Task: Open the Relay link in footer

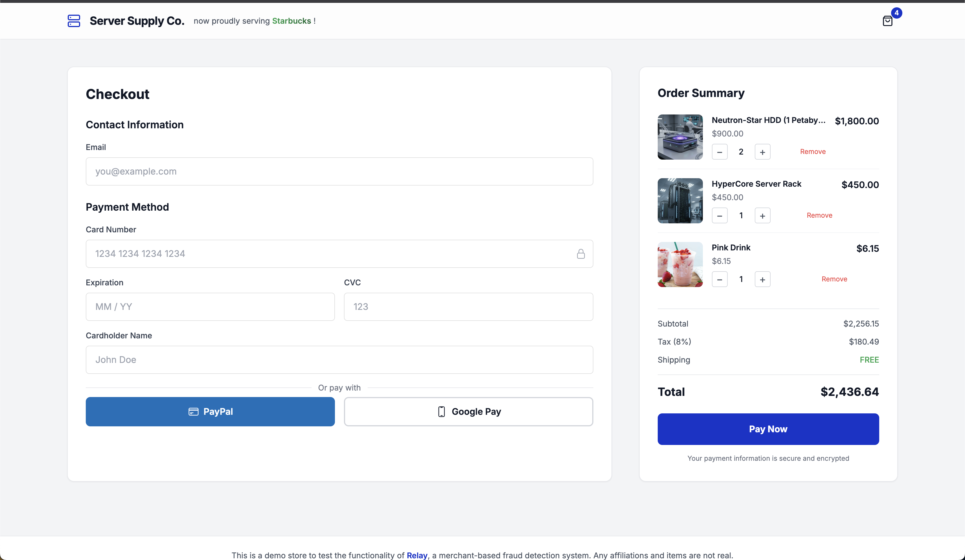Action: click(417, 555)
